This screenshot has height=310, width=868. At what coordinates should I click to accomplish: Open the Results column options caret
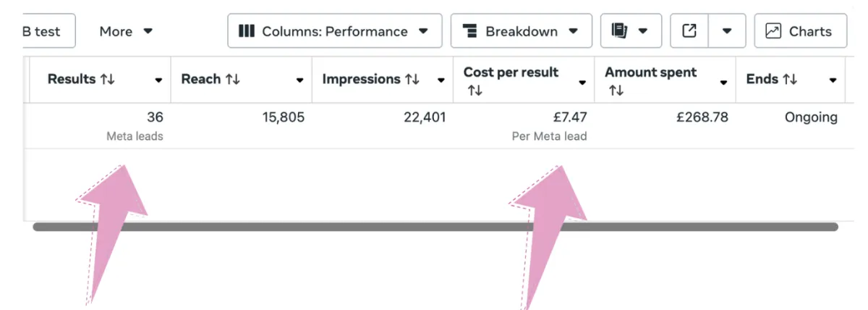point(158,80)
